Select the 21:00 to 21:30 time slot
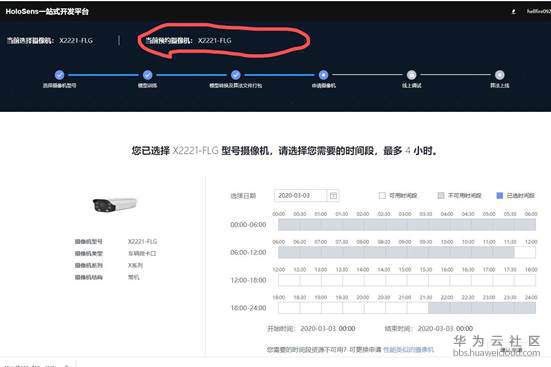 click(x=417, y=308)
